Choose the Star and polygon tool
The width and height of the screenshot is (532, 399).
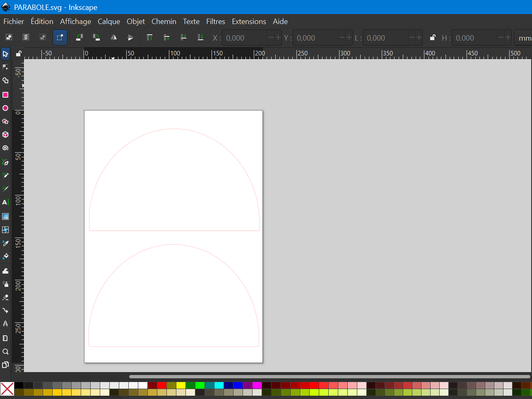5,121
